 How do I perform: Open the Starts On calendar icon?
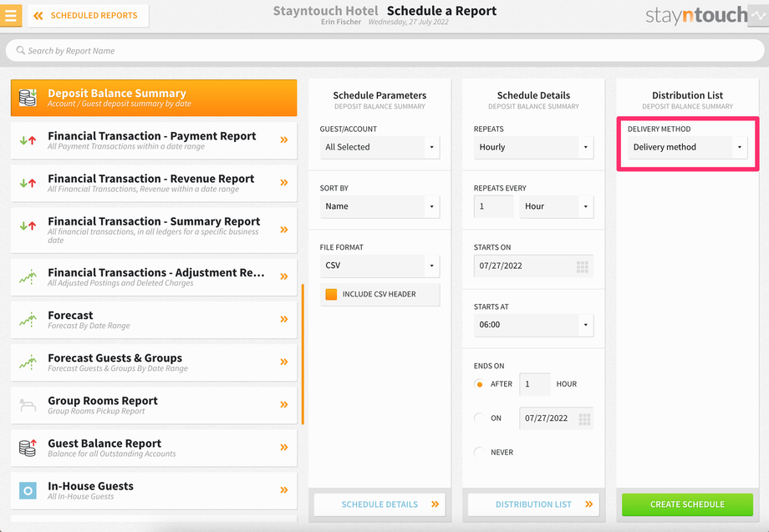(582, 266)
